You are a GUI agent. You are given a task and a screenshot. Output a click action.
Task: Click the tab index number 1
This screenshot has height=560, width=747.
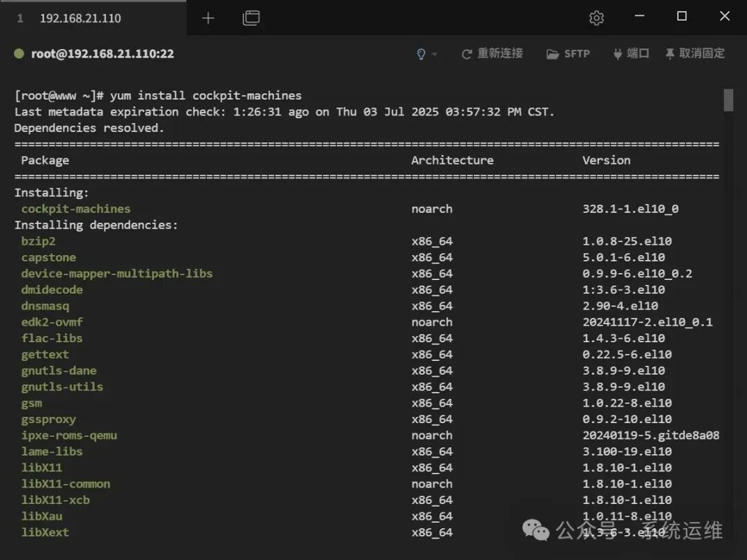[x=19, y=17]
